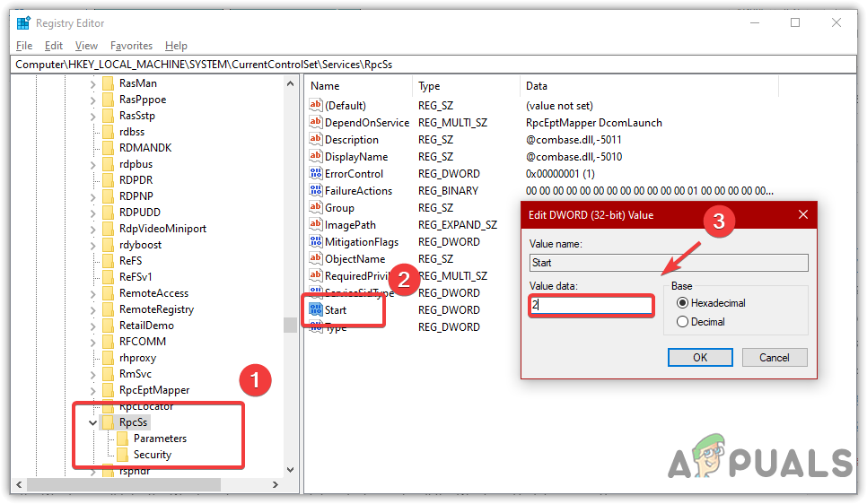Click the 0x00000001 (1) data cell

pos(560,173)
